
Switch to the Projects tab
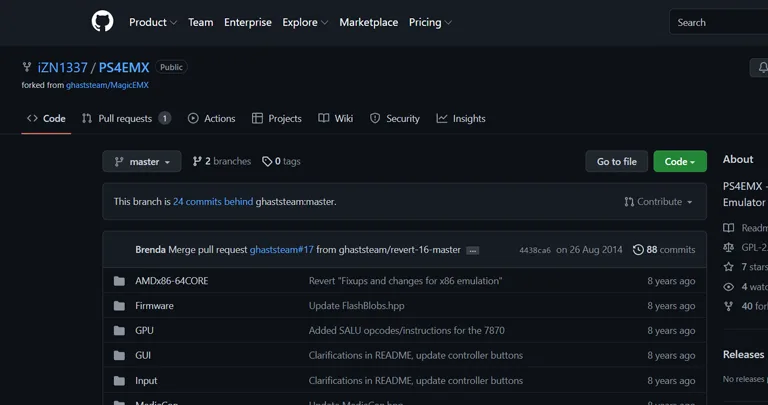coord(277,119)
